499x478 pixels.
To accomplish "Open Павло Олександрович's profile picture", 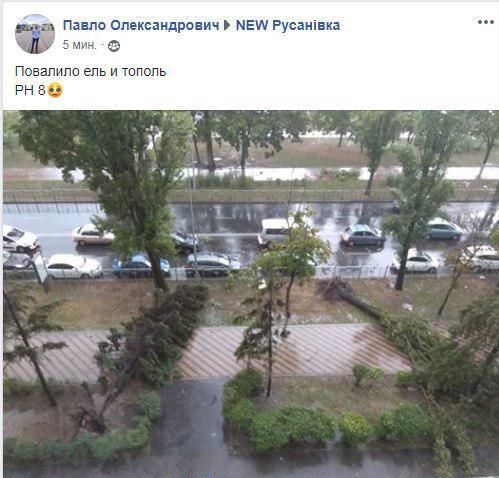I will click(x=35, y=34).
